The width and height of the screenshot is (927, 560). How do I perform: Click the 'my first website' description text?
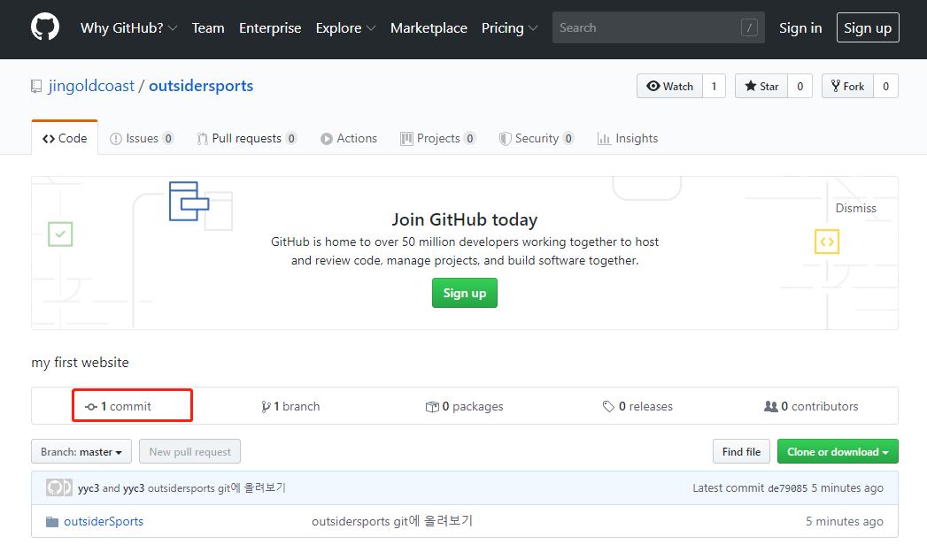[x=80, y=363]
